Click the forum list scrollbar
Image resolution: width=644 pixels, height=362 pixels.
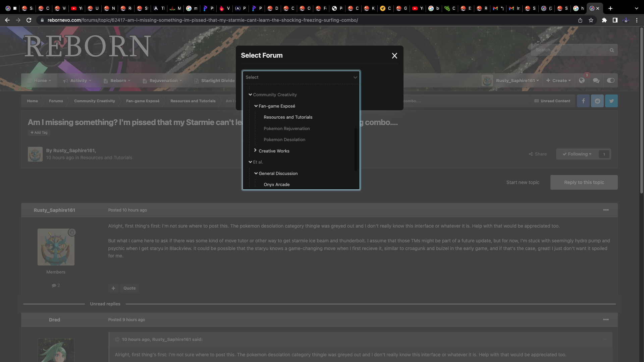tap(356, 149)
